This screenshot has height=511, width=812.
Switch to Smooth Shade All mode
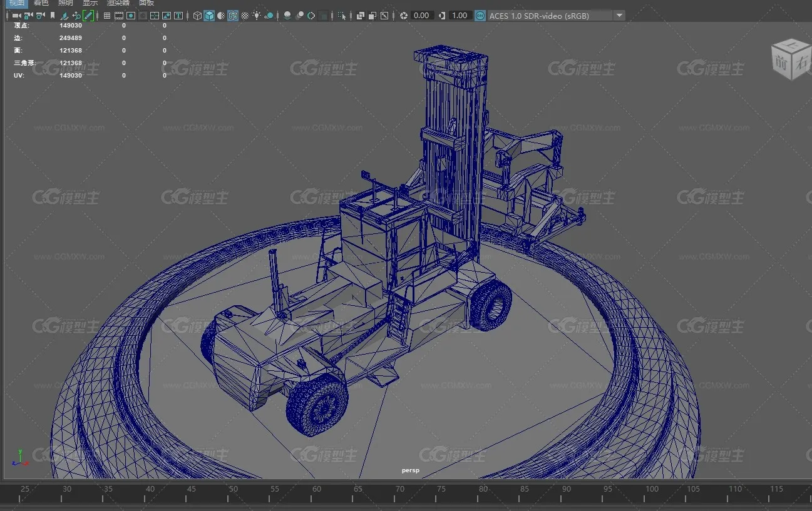coord(210,16)
